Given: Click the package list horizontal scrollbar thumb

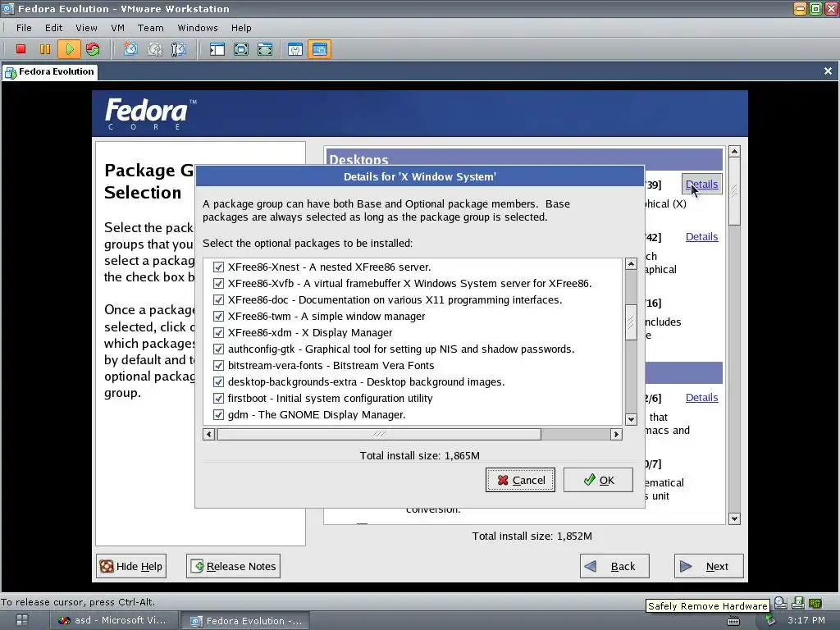Looking at the screenshot, I should pyautogui.click(x=379, y=434).
